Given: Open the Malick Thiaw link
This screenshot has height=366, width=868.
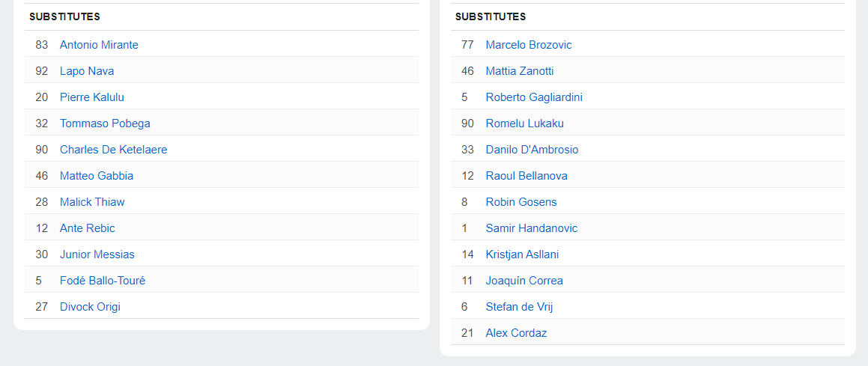Looking at the screenshot, I should [92, 202].
